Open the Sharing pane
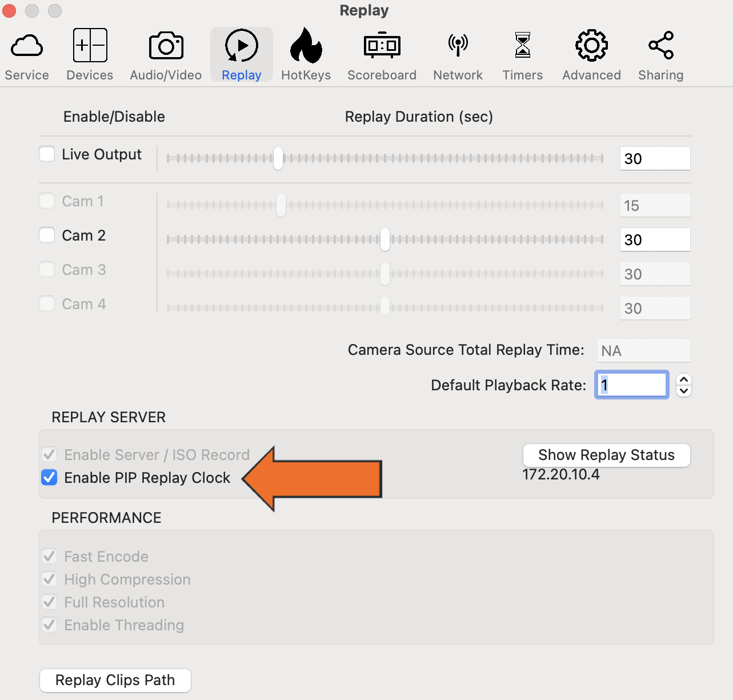The image size is (733, 700). [x=660, y=55]
